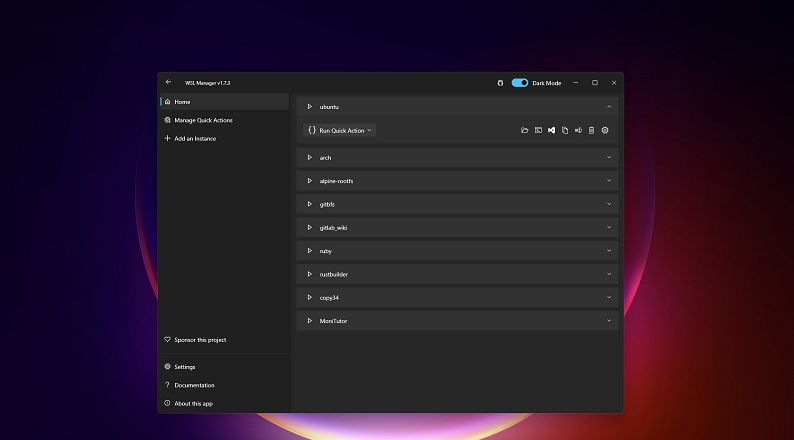The image size is (794, 440).
Task: Start the arch instance
Action: pyautogui.click(x=309, y=157)
